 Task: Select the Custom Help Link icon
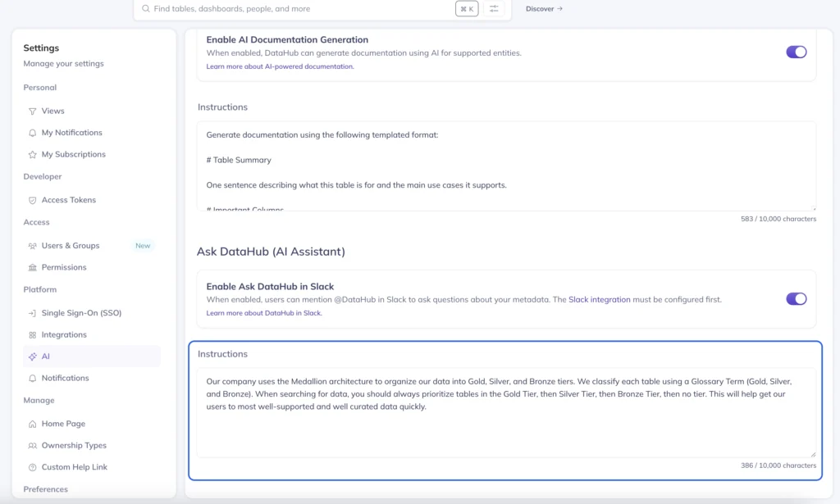33,466
